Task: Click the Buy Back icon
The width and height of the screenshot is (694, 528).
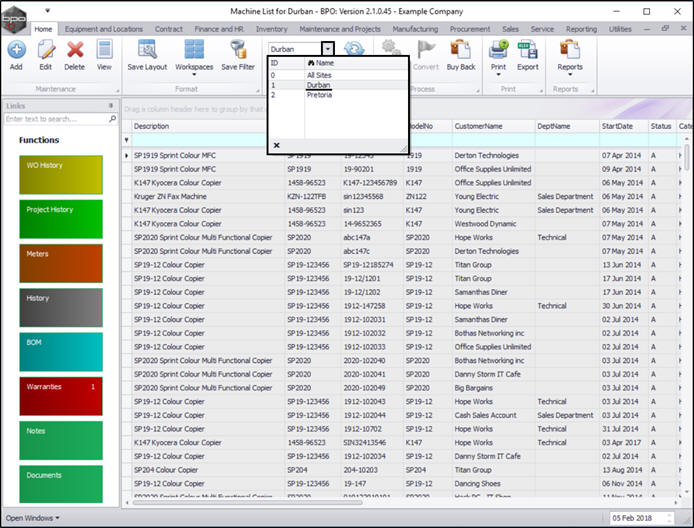Action: 461,52
